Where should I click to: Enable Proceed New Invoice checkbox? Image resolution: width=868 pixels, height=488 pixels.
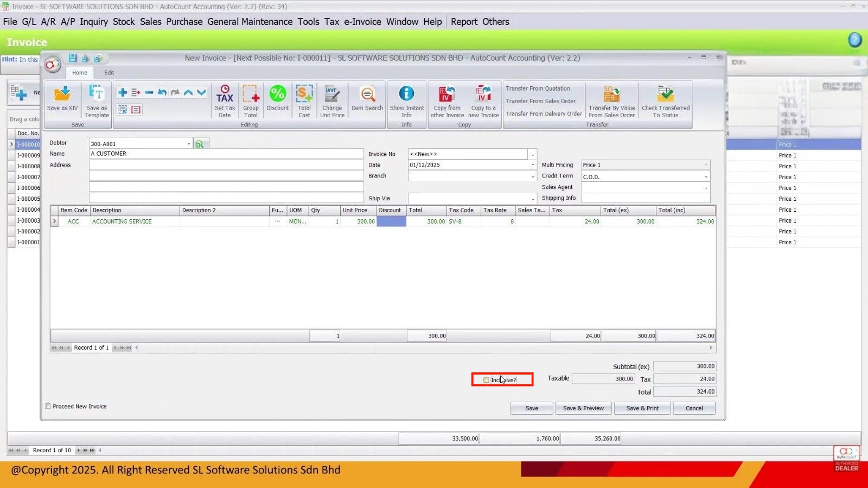tap(48, 406)
